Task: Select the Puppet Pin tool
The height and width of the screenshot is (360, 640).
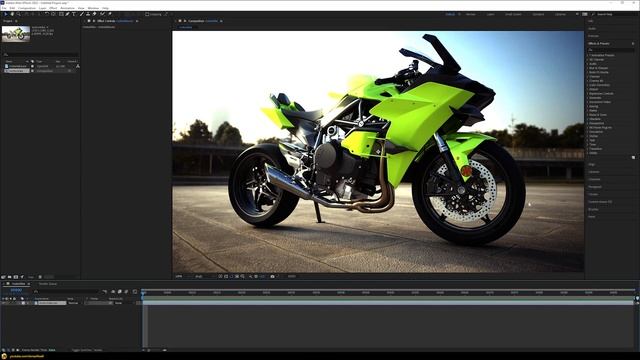Action: 110,14
